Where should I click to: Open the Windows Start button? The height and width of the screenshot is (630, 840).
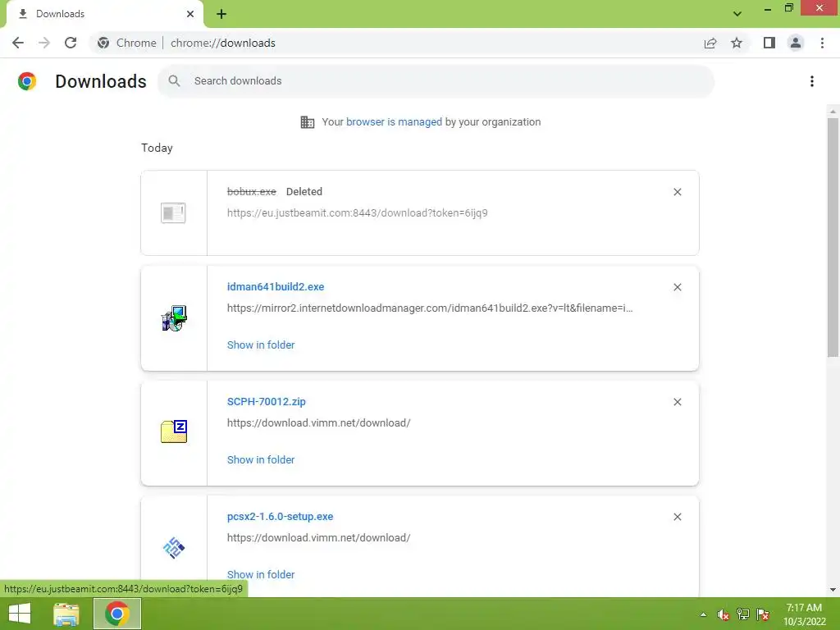click(20, 614)
